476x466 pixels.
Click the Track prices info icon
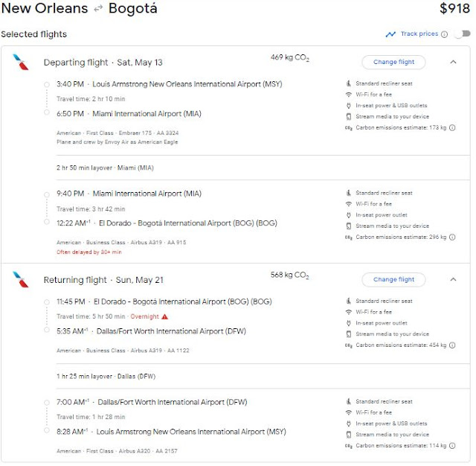click(x=445, y=34)
